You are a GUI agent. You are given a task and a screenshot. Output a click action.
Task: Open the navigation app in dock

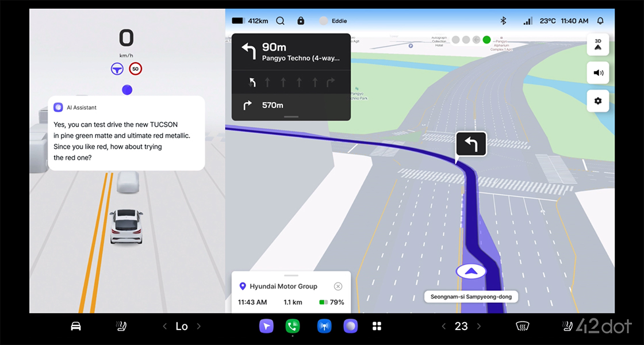266,326
